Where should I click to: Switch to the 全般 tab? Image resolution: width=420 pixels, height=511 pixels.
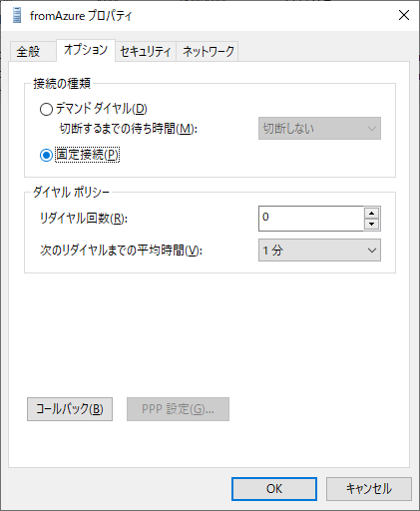tap(29, 52)
